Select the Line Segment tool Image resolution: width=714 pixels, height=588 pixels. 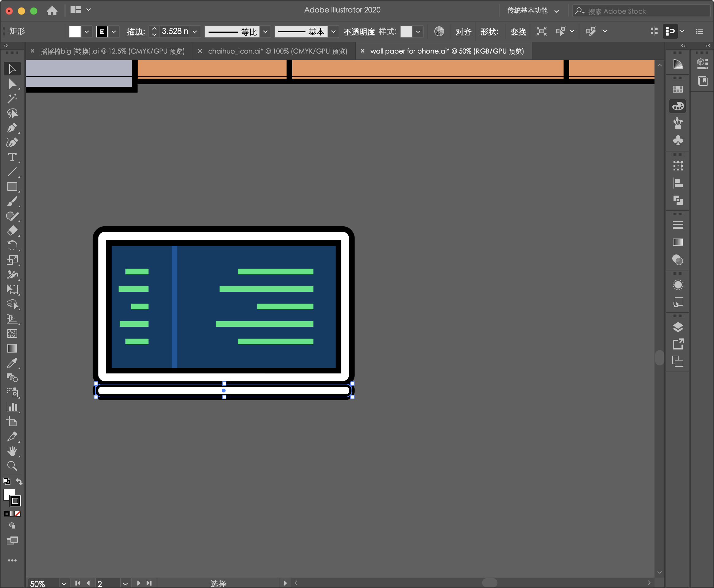point(12,172)
